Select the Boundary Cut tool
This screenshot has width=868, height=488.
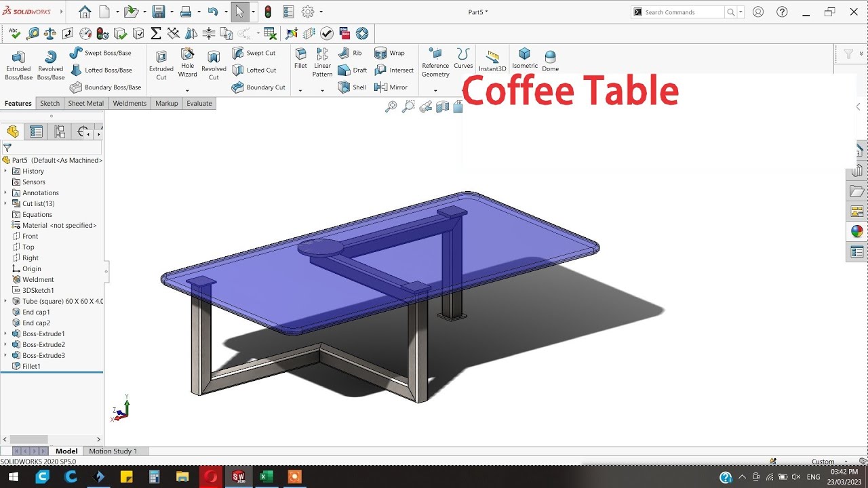tap(258, 87)
